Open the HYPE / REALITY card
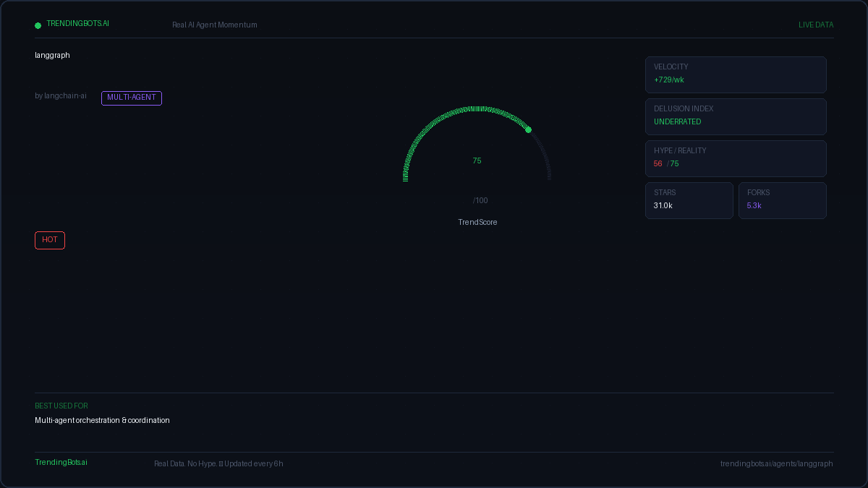This screenshot has height=488, width=868. point(736,158)
